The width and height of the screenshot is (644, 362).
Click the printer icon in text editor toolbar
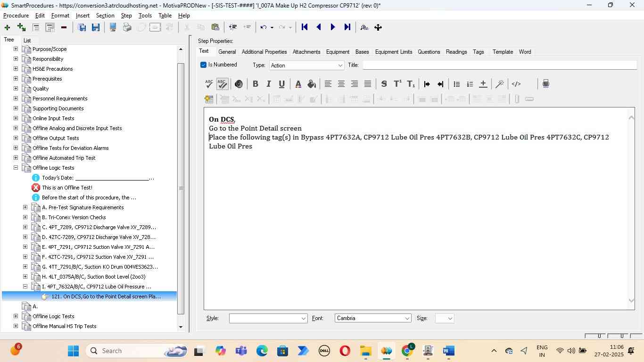tap(545, 84)
